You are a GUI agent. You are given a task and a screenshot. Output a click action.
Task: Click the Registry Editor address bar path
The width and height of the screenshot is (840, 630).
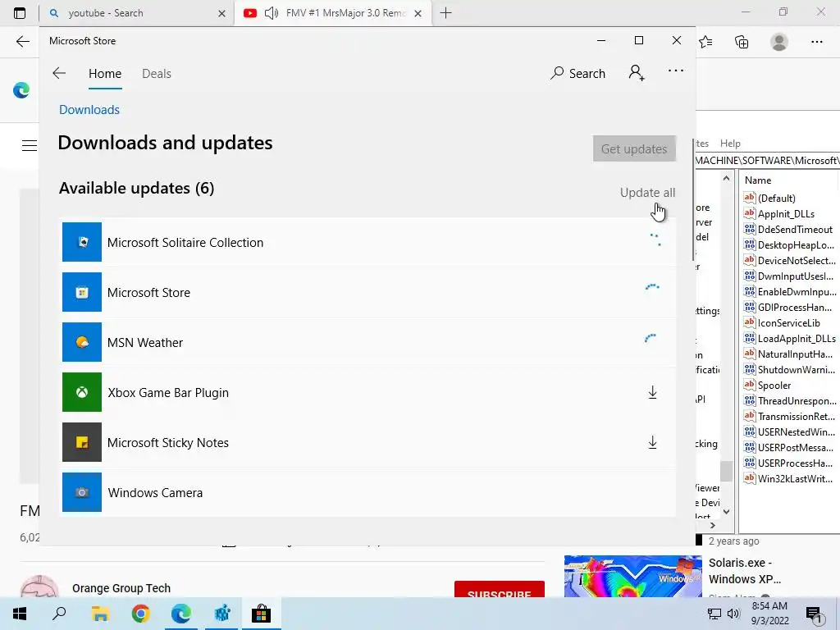[768, 160]
